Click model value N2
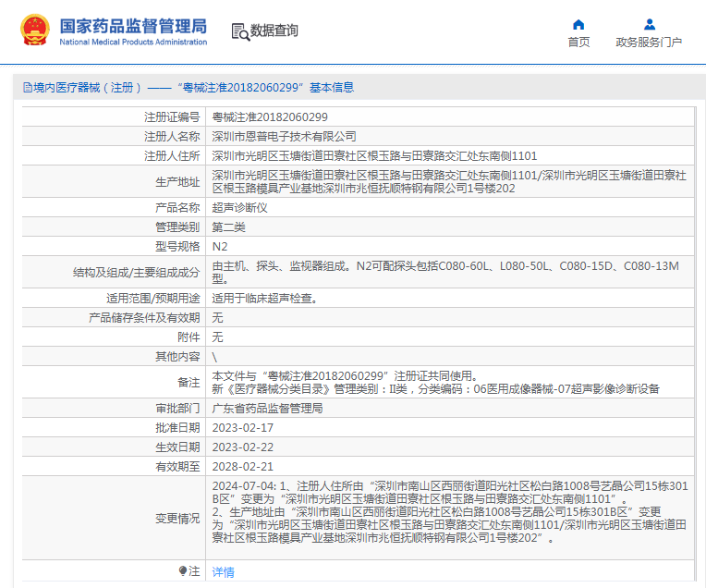The height and width of the screenshot is (588, 706). point(220,247)
